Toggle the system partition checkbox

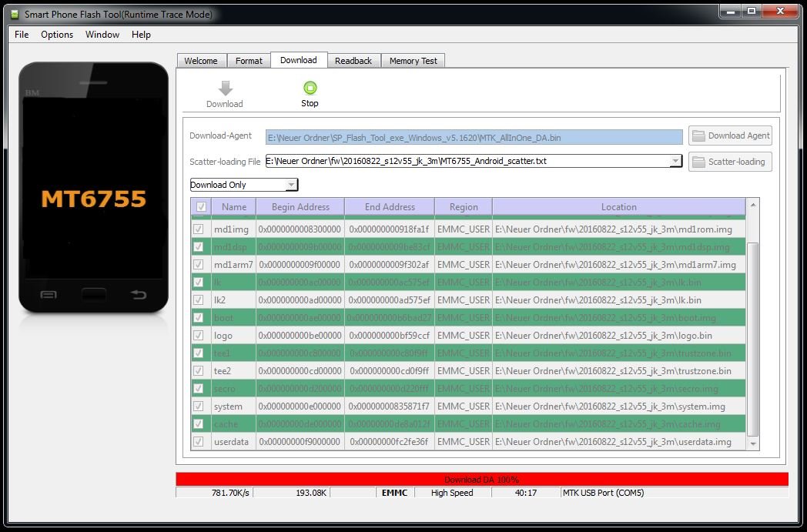[x=198, y=407]
